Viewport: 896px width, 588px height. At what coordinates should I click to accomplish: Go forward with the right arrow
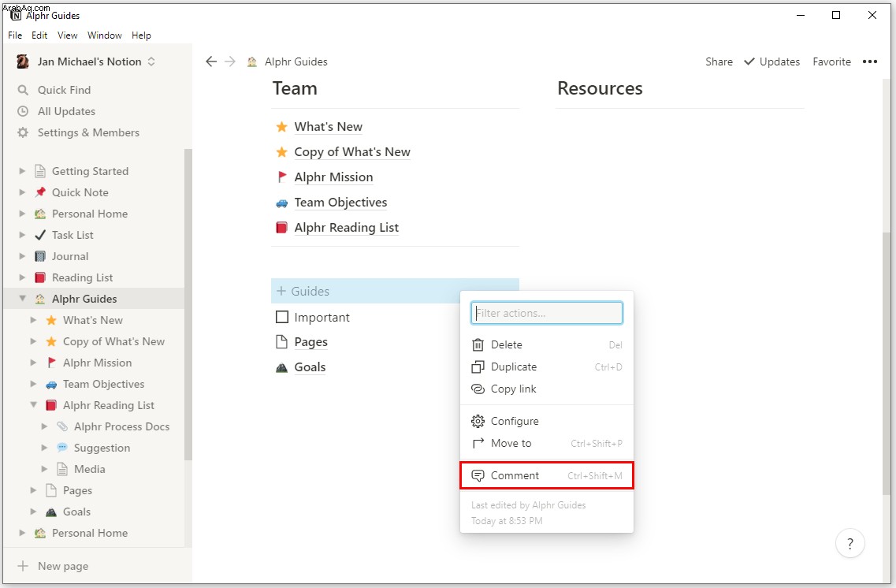pos(230,61)
